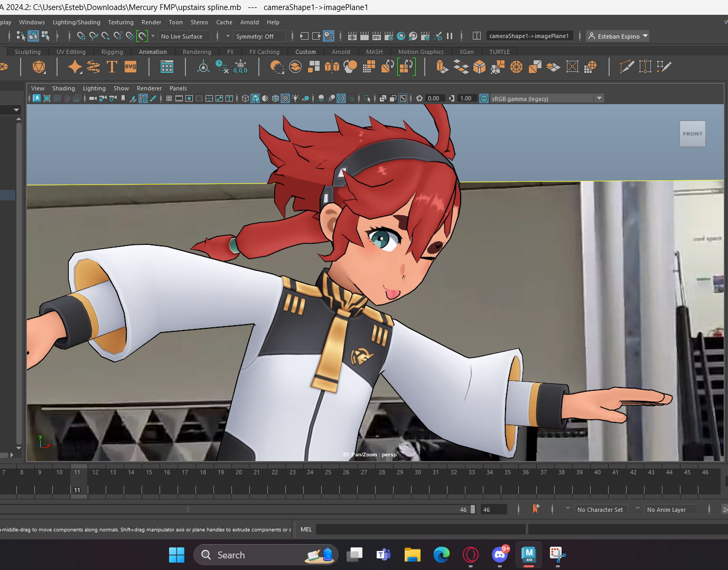Click the Snap to Points magnet icon
The image size is (728, 570).
106,36
